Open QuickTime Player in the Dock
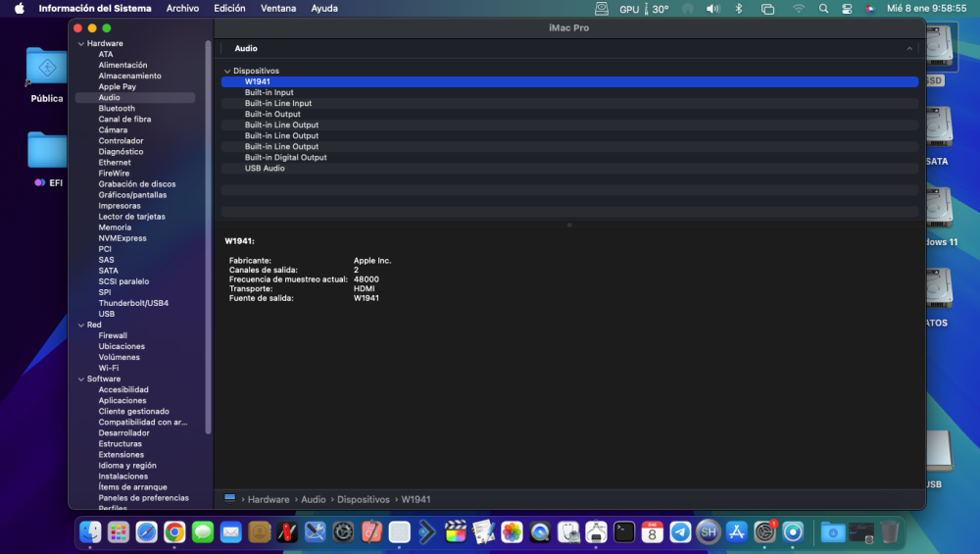Image resolution: width=980 pixels, height=554 pixels. [x=539, y=532]
